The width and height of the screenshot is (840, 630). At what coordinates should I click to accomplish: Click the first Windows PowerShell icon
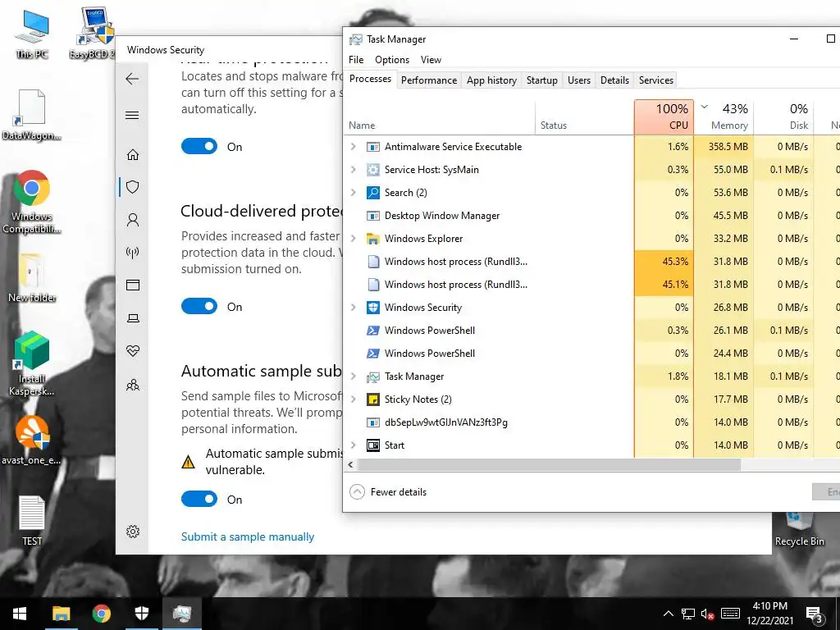pos(373,331)
